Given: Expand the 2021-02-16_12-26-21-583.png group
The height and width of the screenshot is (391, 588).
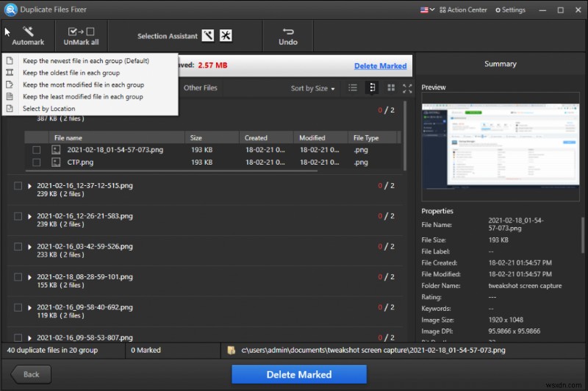Looking at the screenshot, I should click(x=29, y=216).
